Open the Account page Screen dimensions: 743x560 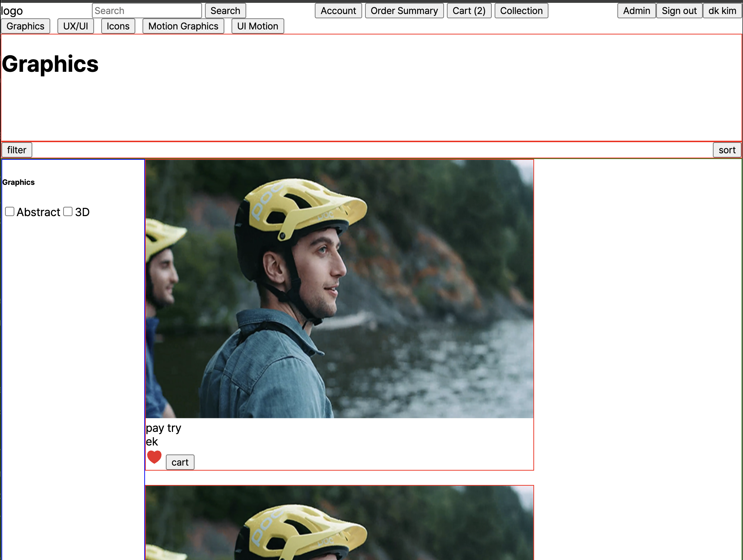[x=338, y=11]
